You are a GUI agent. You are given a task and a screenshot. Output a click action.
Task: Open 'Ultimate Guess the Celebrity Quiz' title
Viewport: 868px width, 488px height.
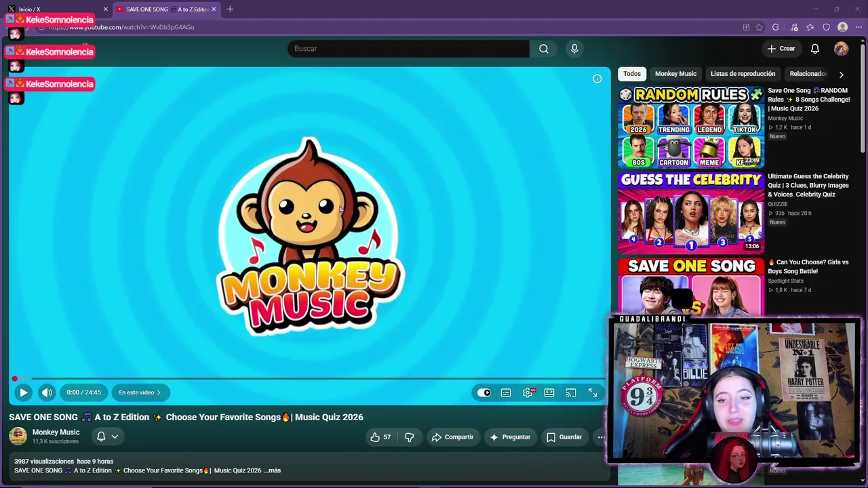tap(808, 185)
